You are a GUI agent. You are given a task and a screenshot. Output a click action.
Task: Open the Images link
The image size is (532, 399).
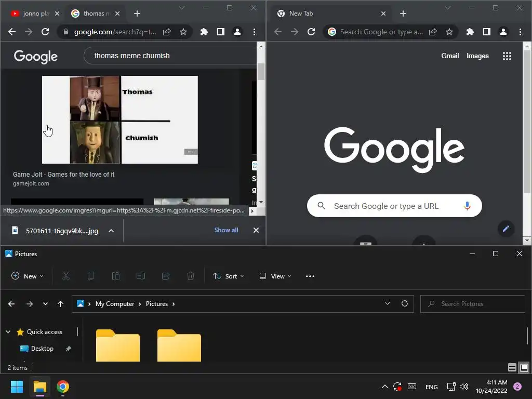(x=477, y=56)
